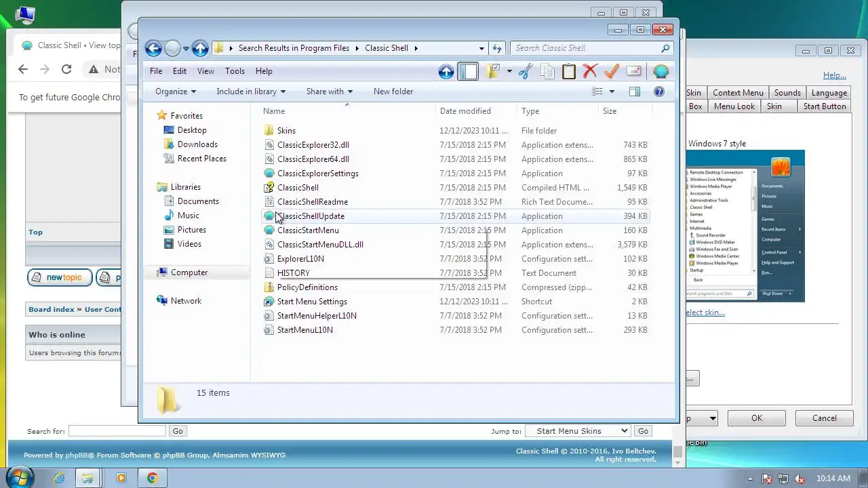Toggle the navigation pane toolbar icon

[x=468, y=71]
